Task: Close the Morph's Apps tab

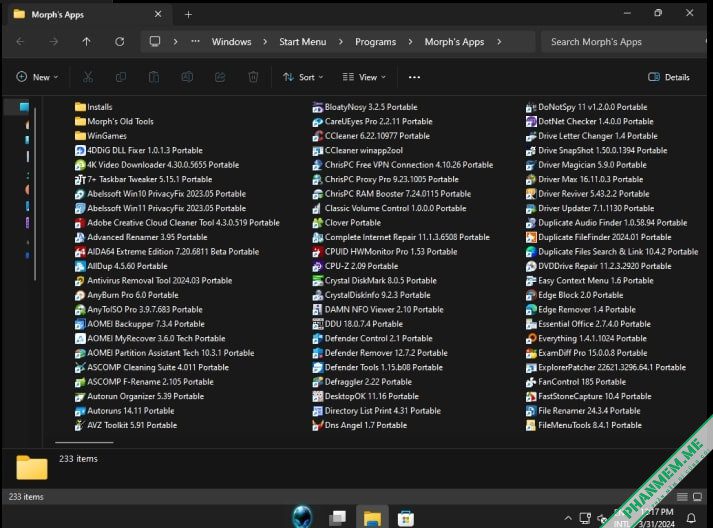Action: point(158,14)
